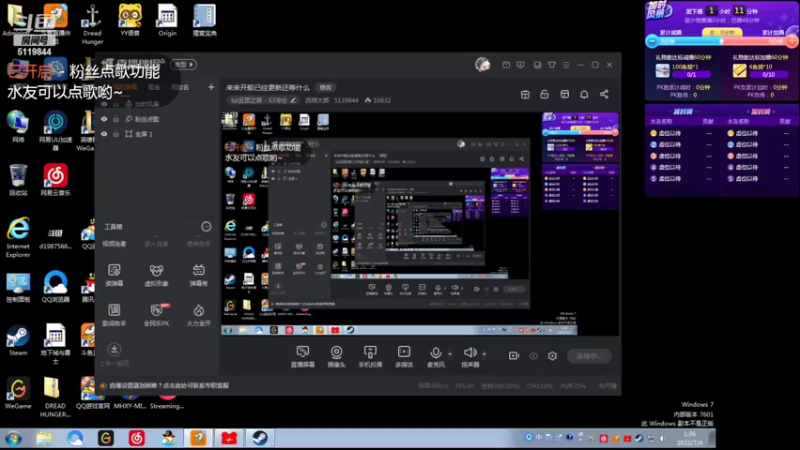
Task: Click the 修改 button beside the room title
Action: point(326,87)
